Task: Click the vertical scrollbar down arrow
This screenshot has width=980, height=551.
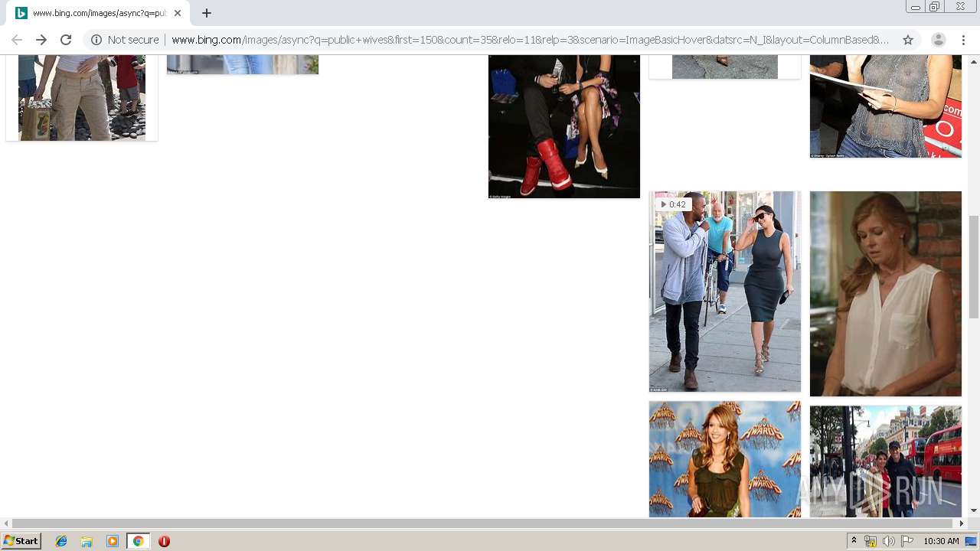Action: click(974, 510)
